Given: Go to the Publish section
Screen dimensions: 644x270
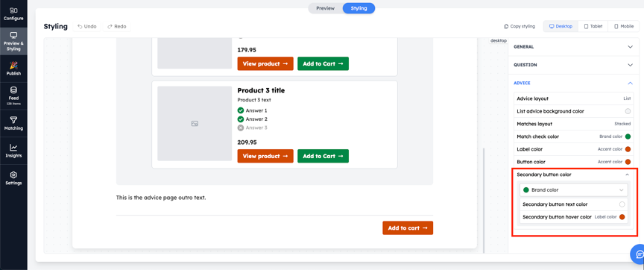Looking at the screenshot, I should click(13, 68).
